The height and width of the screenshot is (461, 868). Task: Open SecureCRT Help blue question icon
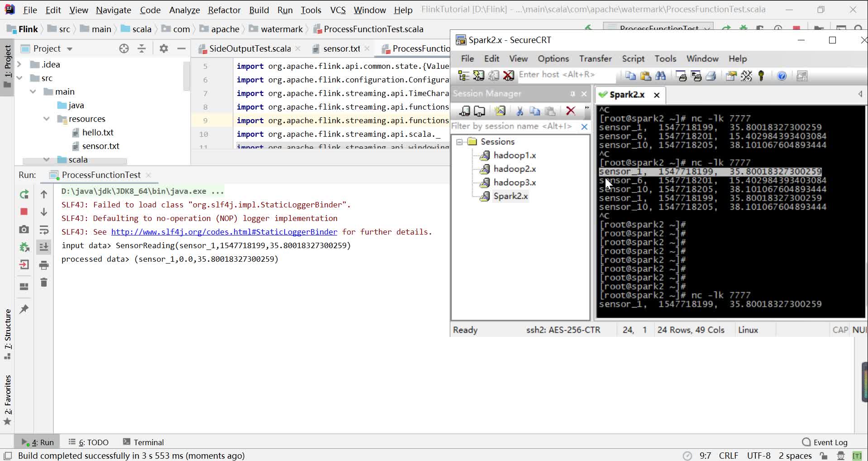[782, 76]
